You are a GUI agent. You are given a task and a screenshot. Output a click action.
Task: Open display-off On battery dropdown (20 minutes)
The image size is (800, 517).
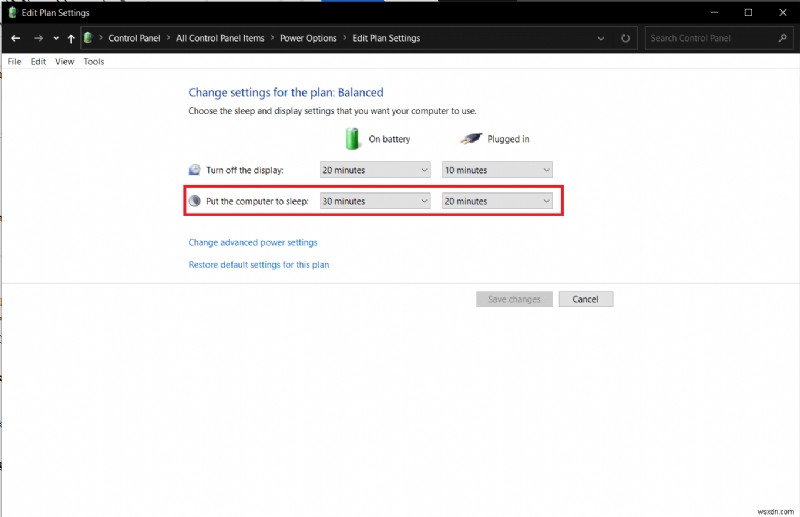(375, 170)
